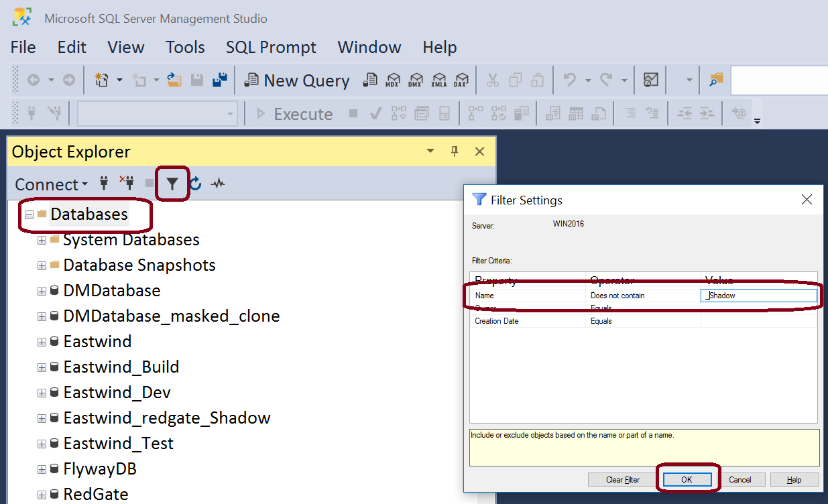Open Activity Monitor from Object Explorer toolbar
Image resolution: width=828 pixels, height=504 pixels.
click(218, 184)
